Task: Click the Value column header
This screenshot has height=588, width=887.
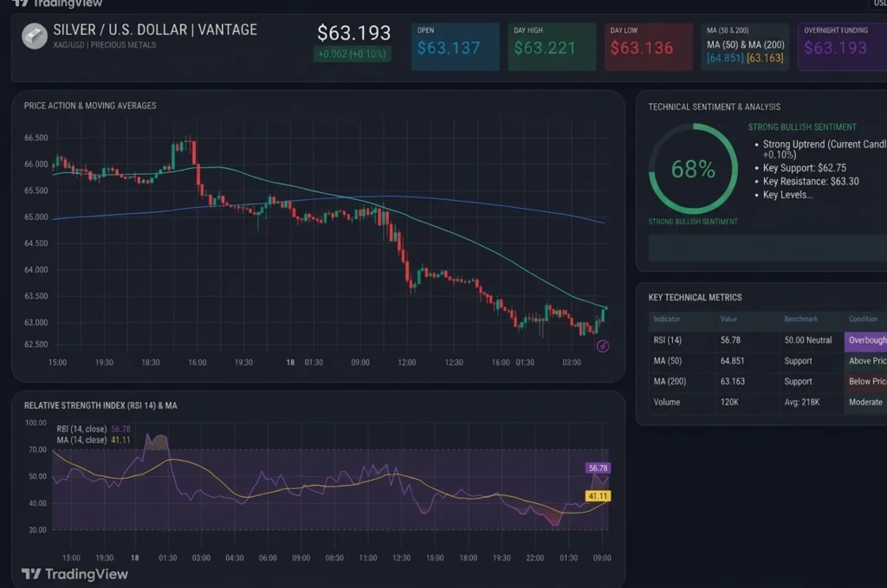Action: (x=728, y=319)
